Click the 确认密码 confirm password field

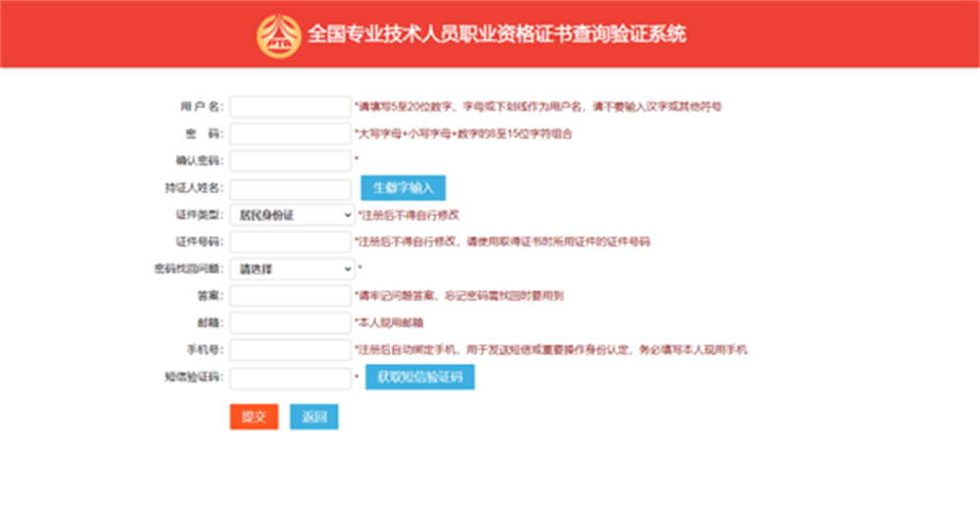[x=291, y=161]
